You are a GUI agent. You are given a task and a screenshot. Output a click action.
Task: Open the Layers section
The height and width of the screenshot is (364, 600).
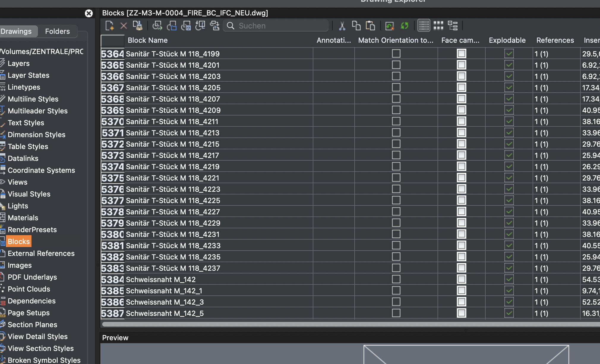(19, 63)
